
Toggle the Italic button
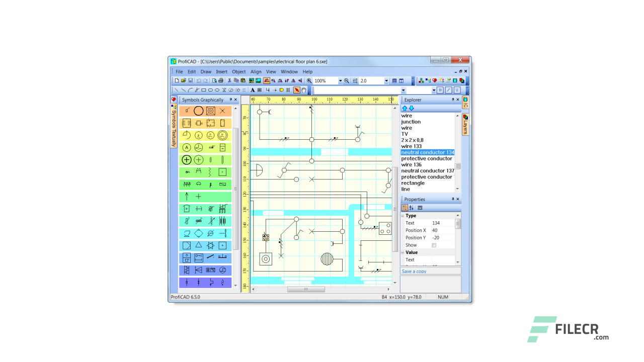click(x=448, y=90)
